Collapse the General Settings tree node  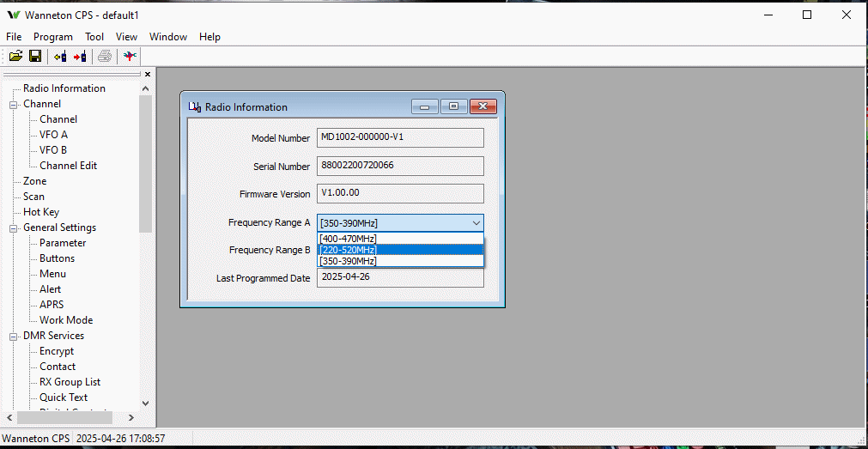13,228
